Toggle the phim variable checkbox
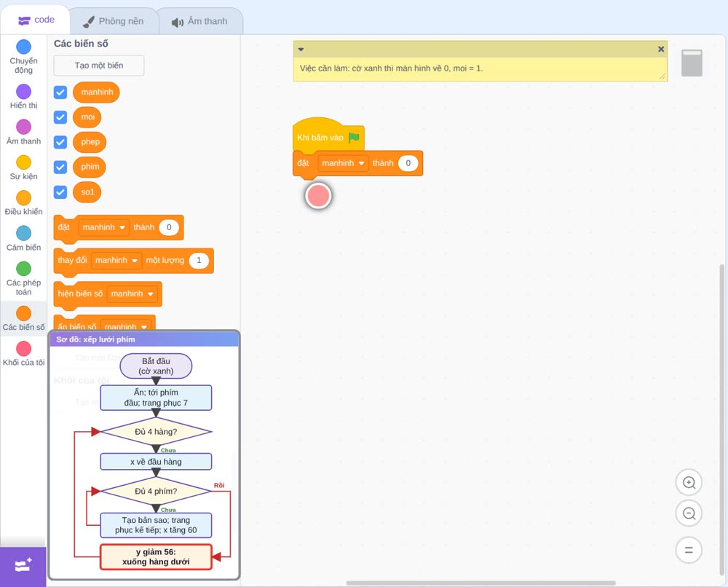728x587 pixels. [60, 168]
